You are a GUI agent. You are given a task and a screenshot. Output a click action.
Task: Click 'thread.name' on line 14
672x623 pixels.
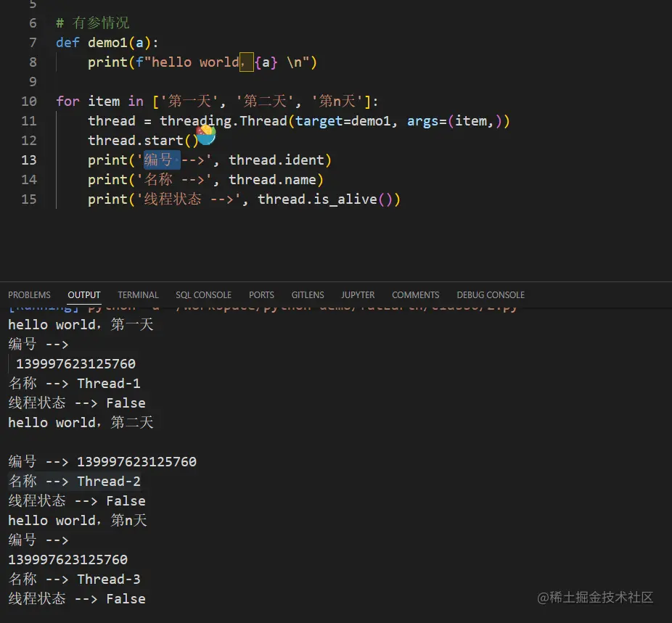[273, 180]
